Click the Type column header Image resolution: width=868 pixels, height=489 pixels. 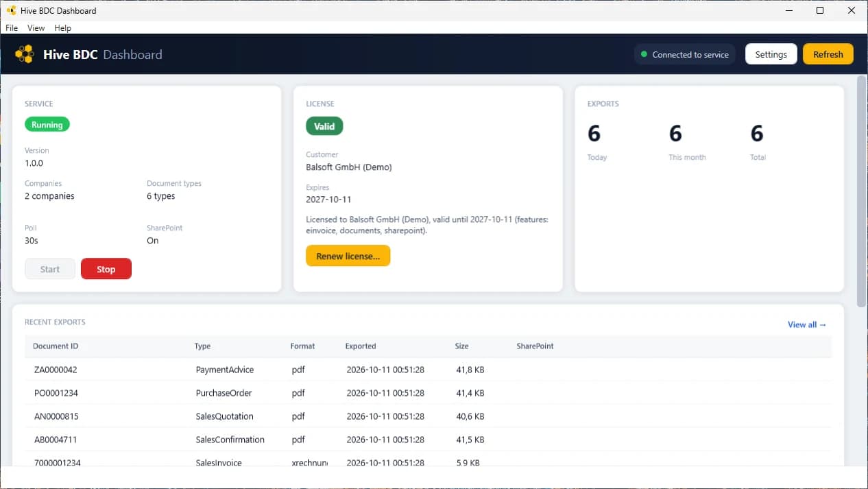(202, 346)
